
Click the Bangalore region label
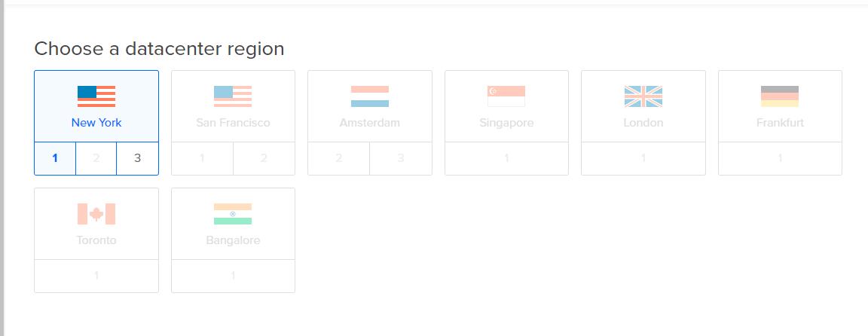(233, 240)
